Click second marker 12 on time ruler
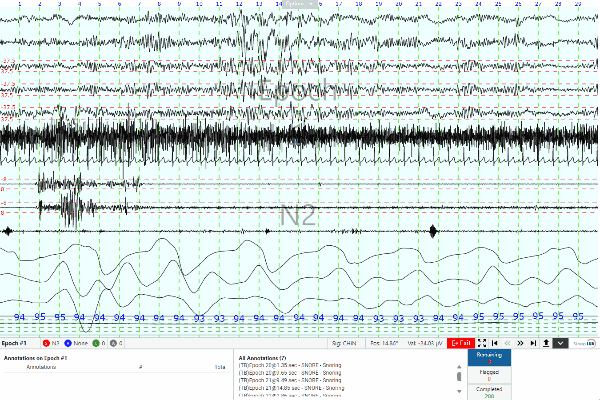Viewport: 600px width, 400px height. [x=239, y=4]
